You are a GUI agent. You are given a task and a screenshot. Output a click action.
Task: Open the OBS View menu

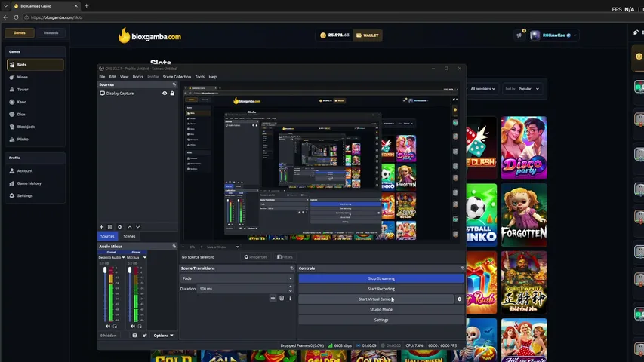click(124, 77)
